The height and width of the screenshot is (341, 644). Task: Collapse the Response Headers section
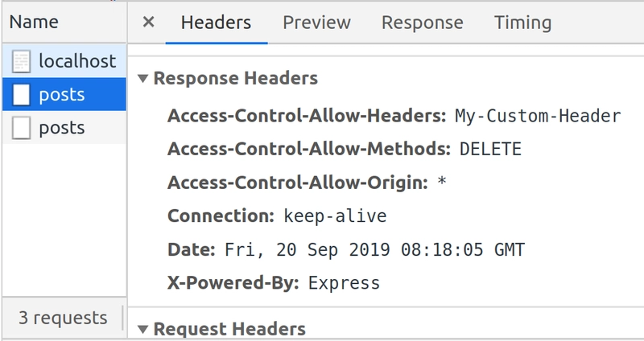[143, 78]
